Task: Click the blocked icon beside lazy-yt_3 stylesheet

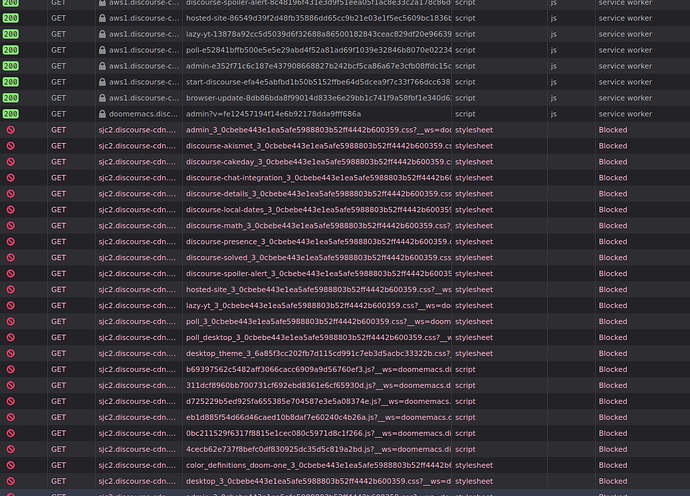Action: [11, 305]
